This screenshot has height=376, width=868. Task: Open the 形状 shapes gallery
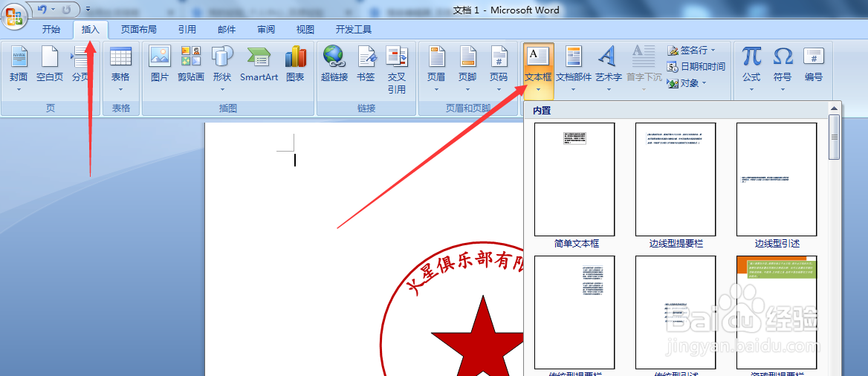click(x=222, y=68)
